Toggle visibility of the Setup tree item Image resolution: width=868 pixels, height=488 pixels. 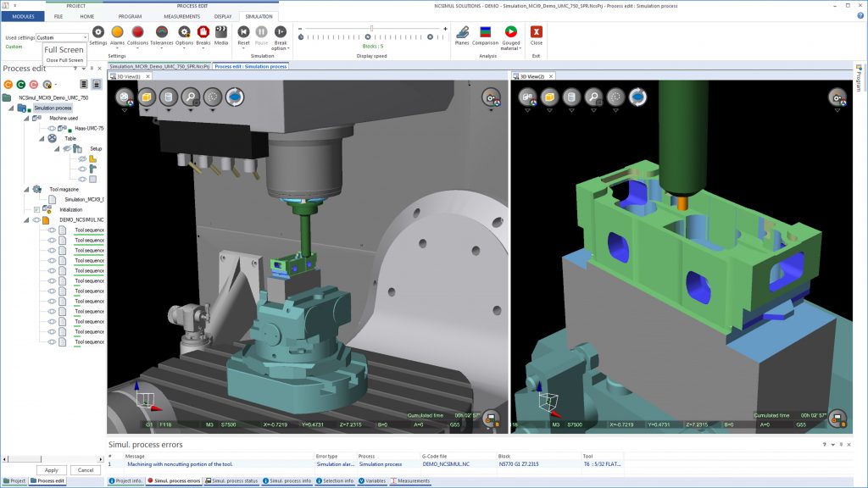click(x=66, y=148)
